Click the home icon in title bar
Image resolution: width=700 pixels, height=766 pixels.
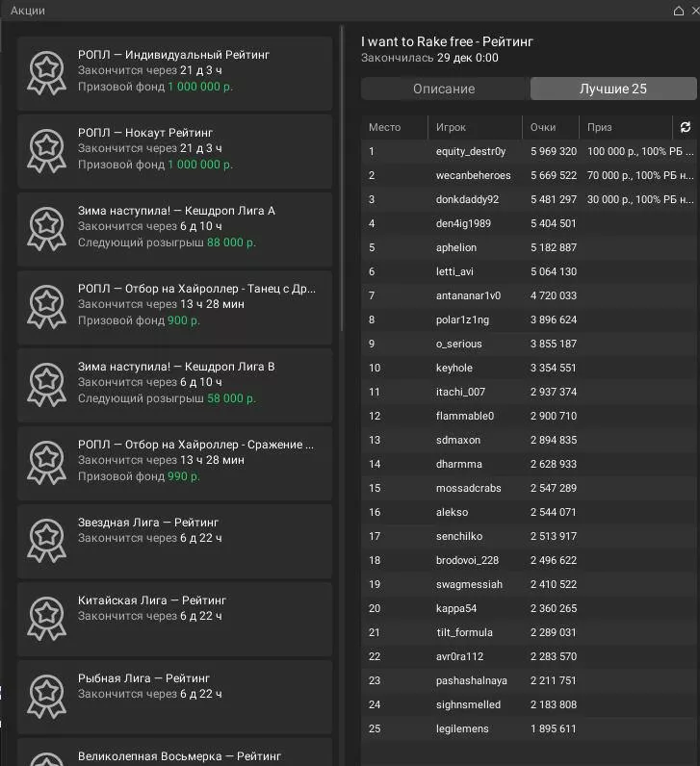pos(679,11)
